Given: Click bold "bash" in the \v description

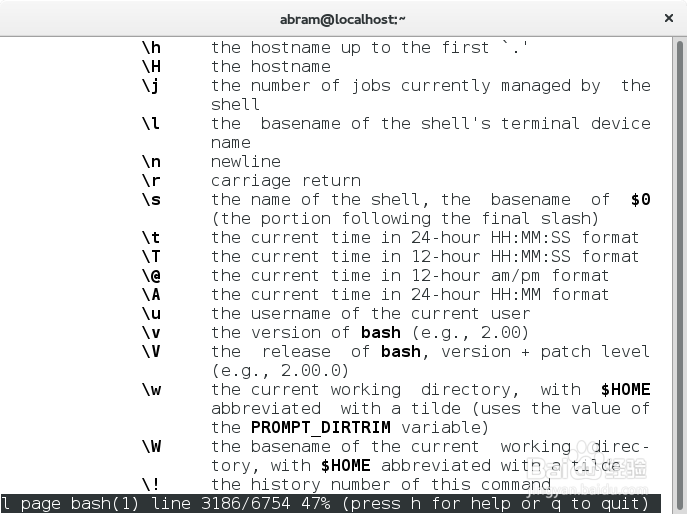Looking at the screenshot, I should (x=381, y=333).
